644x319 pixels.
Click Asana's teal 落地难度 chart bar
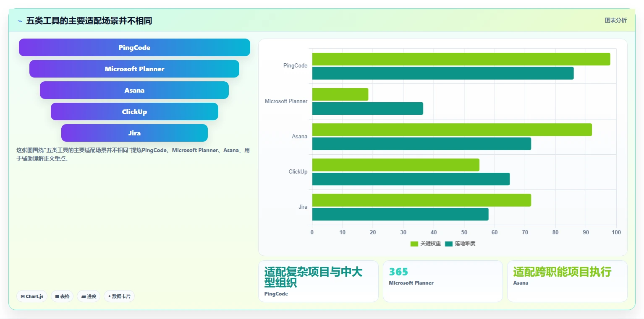pyautogui.click(x=421, y=143)
